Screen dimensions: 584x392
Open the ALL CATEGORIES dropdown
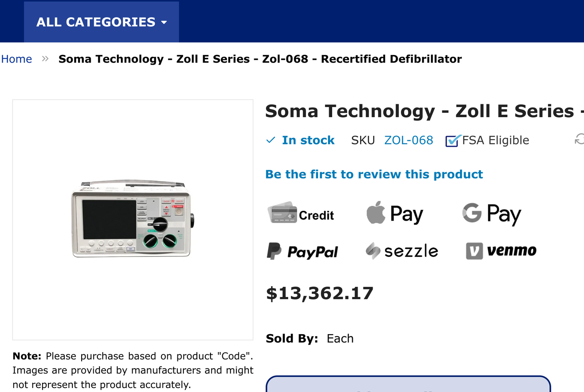[101, 22]
